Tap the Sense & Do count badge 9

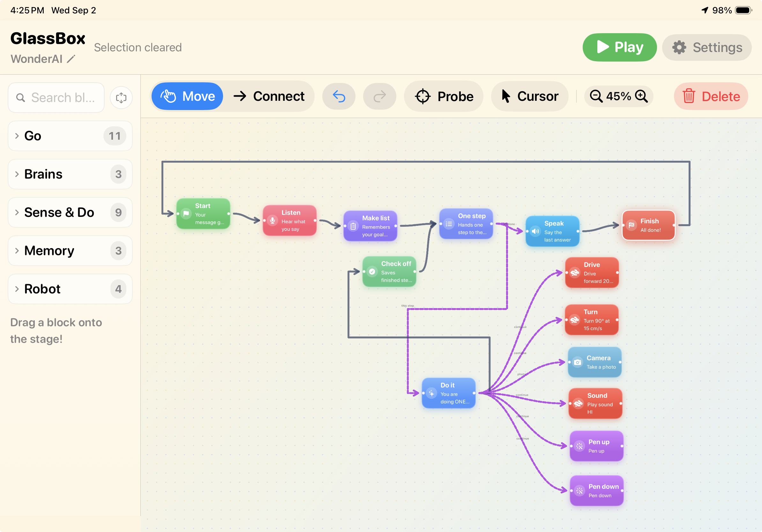click(x=118, y=212)
